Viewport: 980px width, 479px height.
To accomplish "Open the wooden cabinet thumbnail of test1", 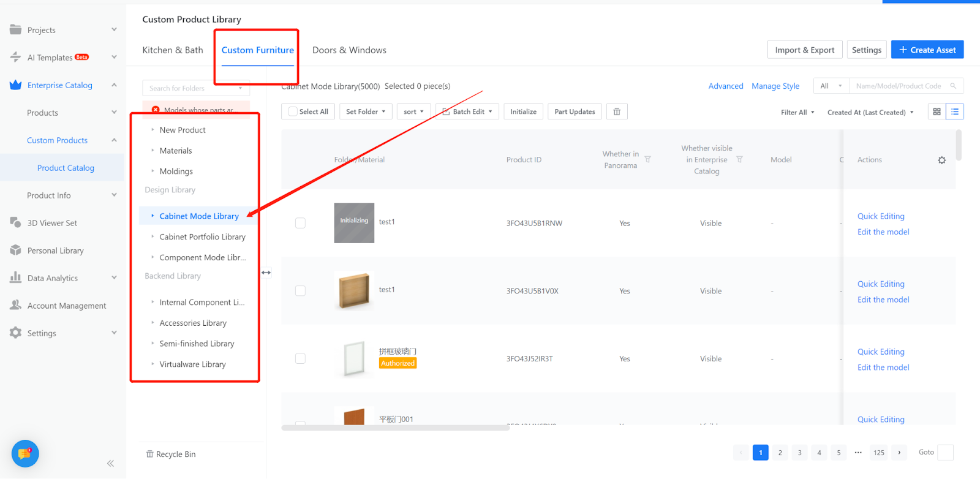I will (354, 290).
